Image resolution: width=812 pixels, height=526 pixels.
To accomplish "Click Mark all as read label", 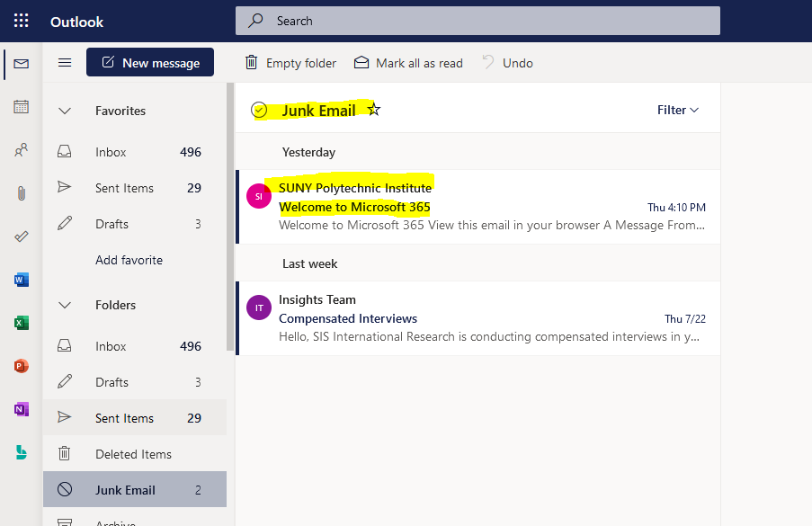I will [419, 63].
